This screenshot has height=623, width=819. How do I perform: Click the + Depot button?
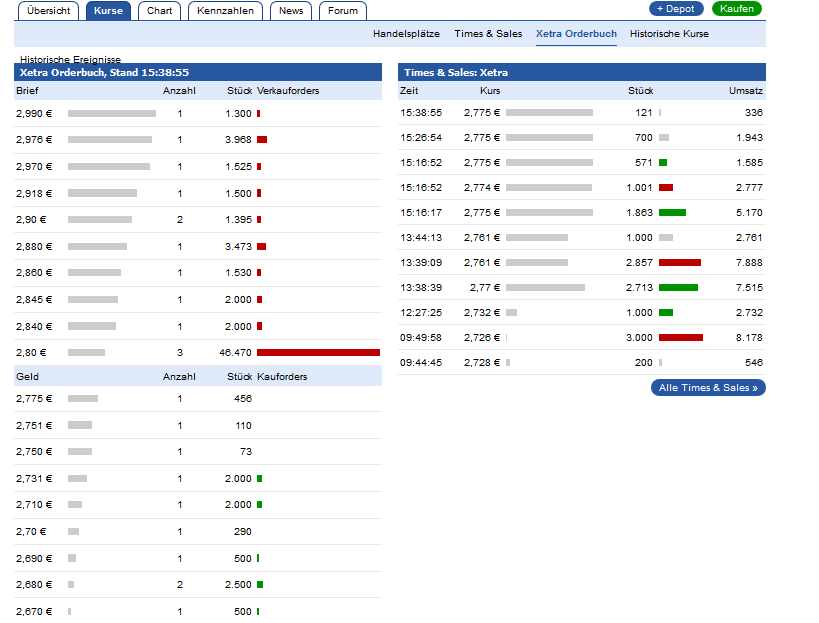tap(676, 8)
